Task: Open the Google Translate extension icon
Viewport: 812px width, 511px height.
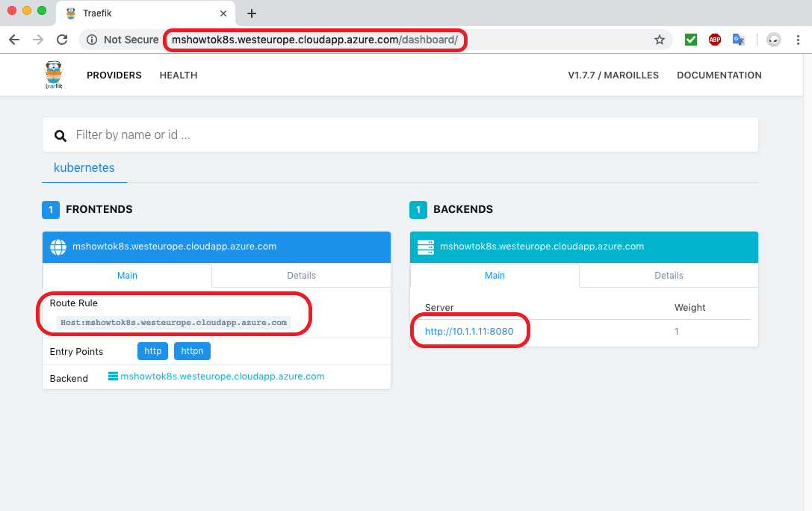Action: click(x=739, y=40)
